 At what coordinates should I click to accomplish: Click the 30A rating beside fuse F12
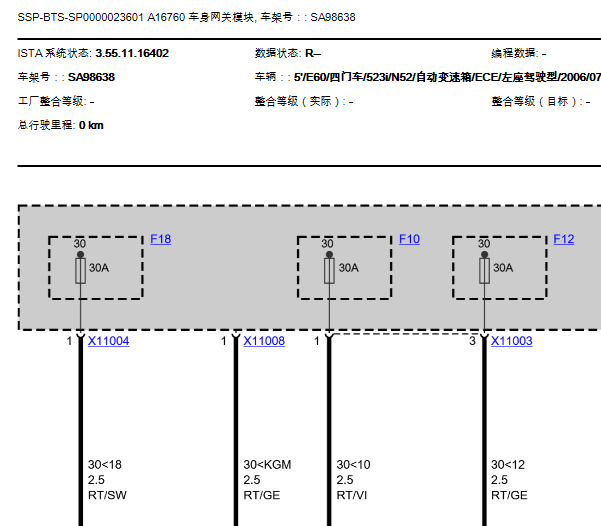point(503,268)
